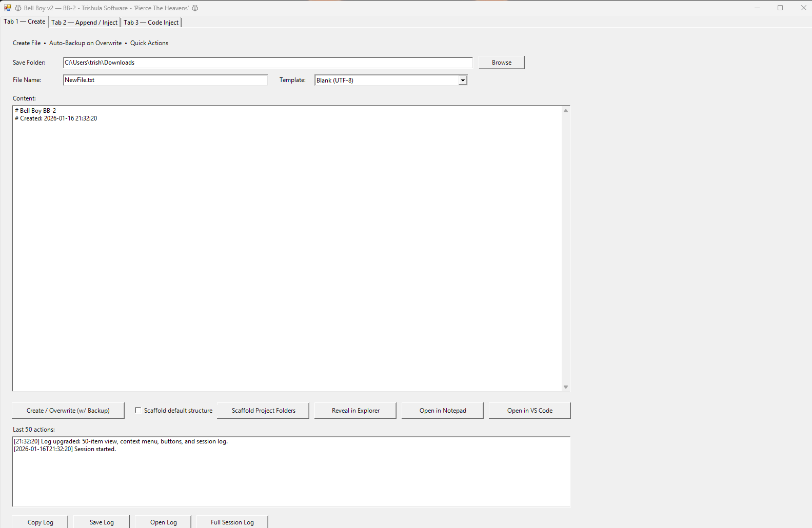
Task: Open Tab 3 — Code Inject
Action: [151, 23]
